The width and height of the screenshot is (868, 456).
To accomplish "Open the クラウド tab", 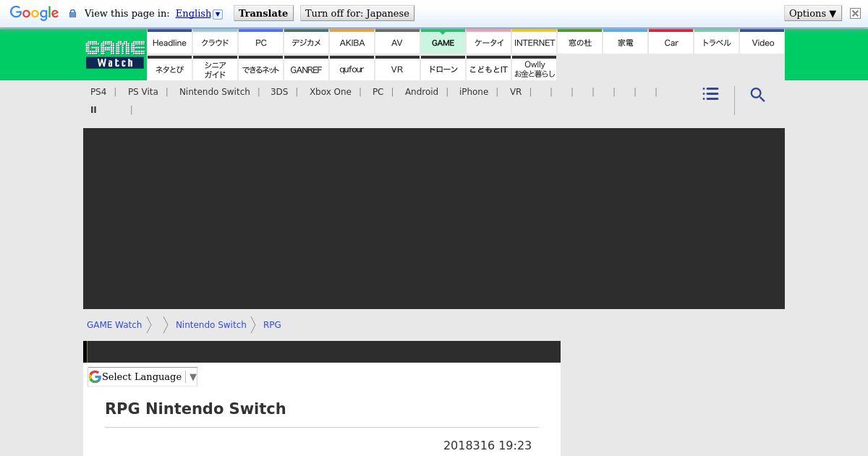I will tap(215, 42).
